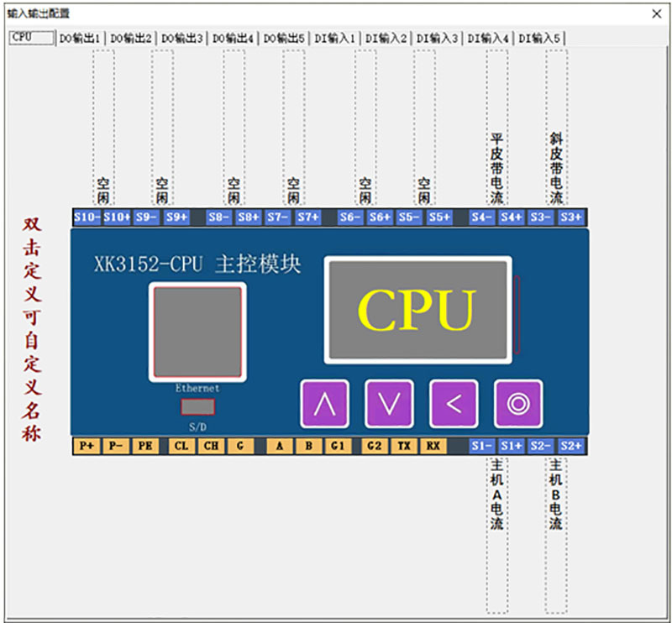Click the P- power terminal
This screenshot has height=623, width=672.
click(x=116, y=446)
